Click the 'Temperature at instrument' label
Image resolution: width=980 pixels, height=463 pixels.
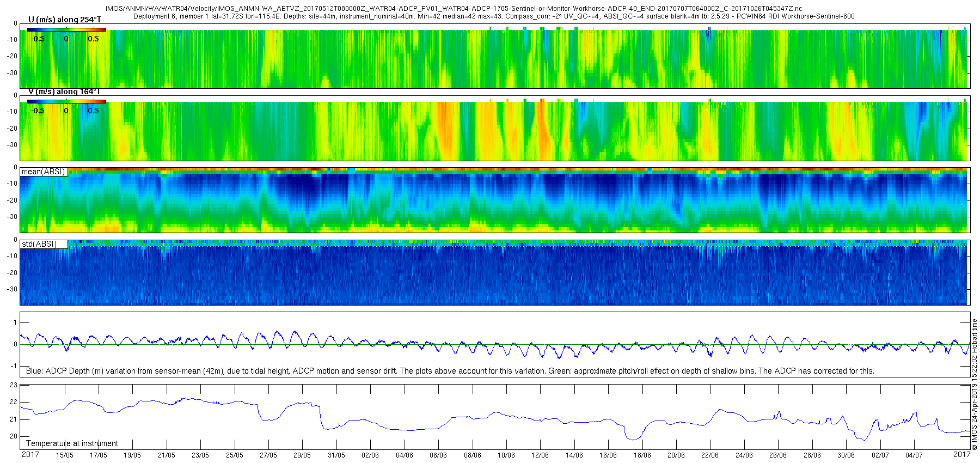click(x=72, y=443)
